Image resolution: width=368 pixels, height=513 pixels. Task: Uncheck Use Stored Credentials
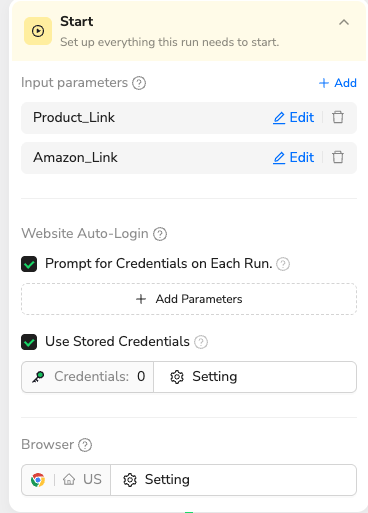(29, 342)
